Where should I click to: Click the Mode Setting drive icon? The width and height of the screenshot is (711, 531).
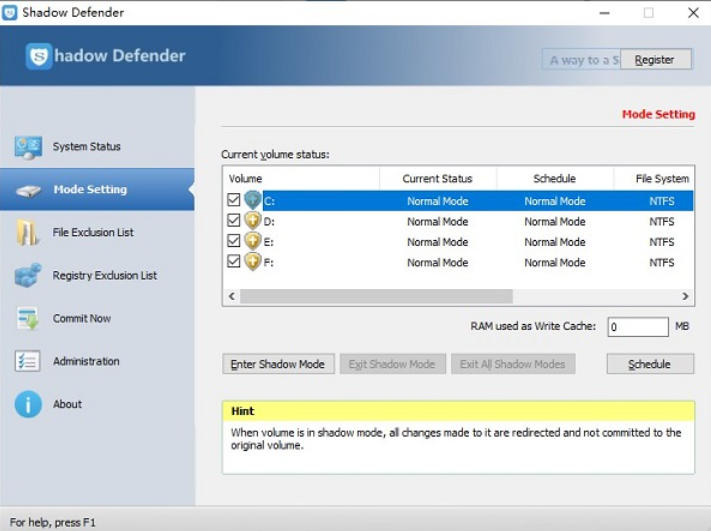[x=28, y=190]
